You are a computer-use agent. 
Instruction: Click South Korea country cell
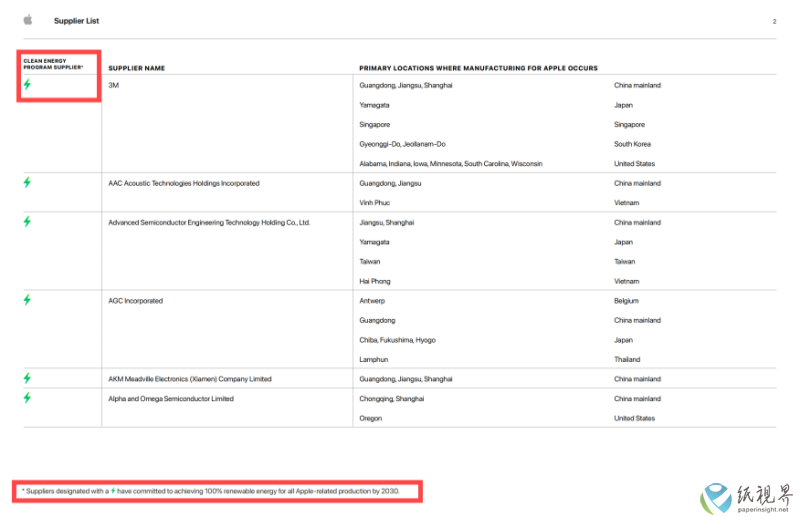(632, 144)
